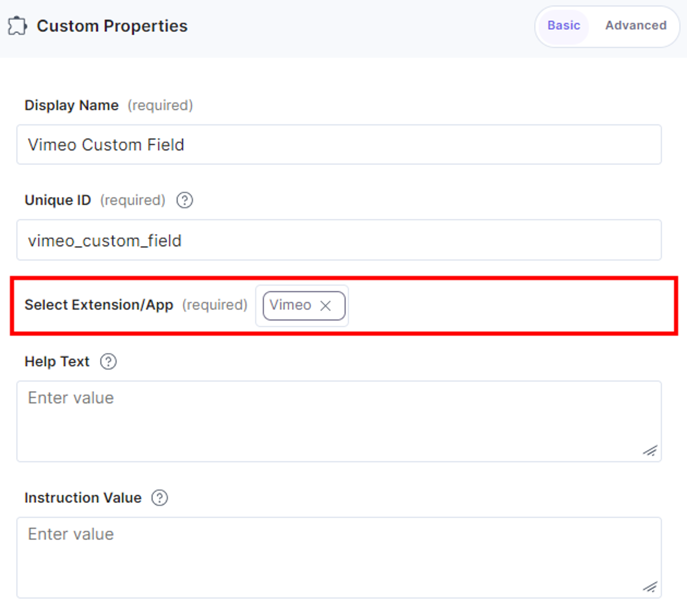Image resolution: width=687 pixels, height=616 pixels.
Task: Switch to the Basic tab
Action: coord(564,26)
